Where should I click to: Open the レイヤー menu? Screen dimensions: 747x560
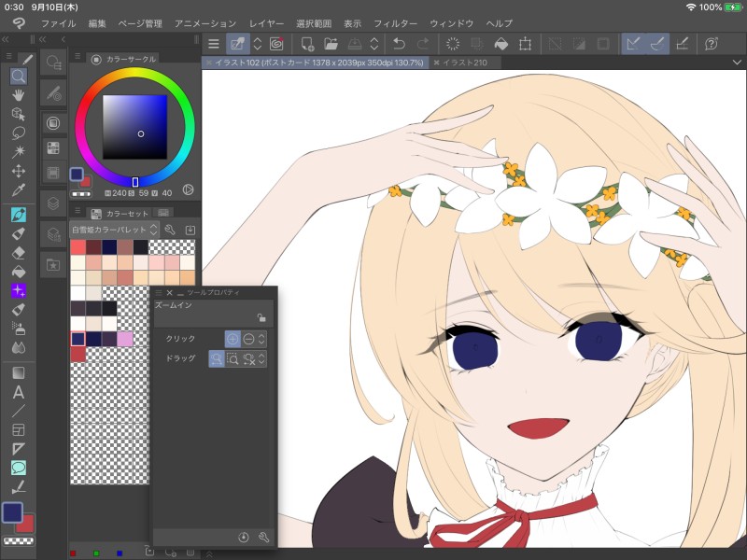coord(266,23)
